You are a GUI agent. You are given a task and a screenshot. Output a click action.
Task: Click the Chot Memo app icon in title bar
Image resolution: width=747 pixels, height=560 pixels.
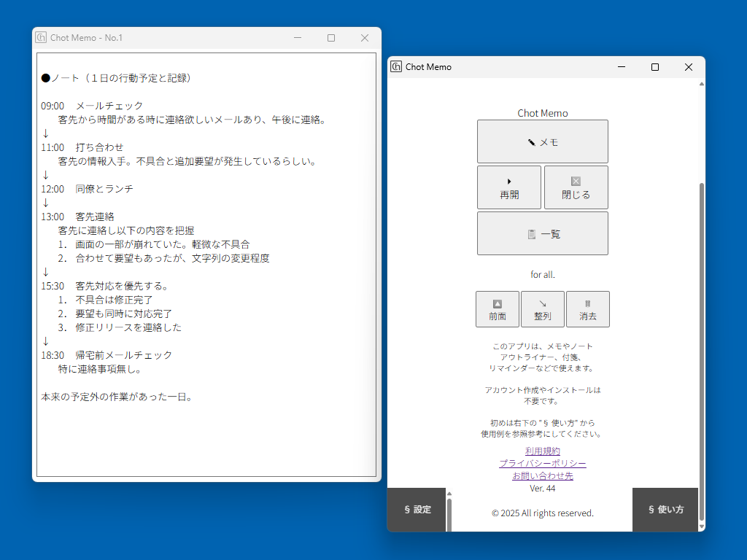click(x=396, y=67)
